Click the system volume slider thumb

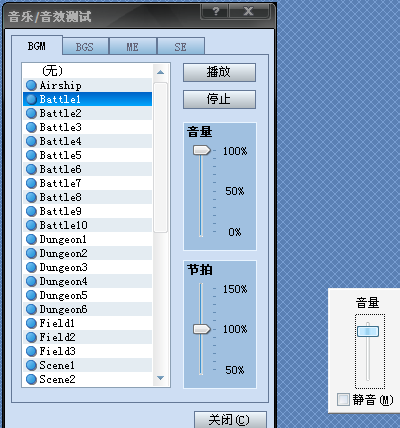click(x=368, y=331)
